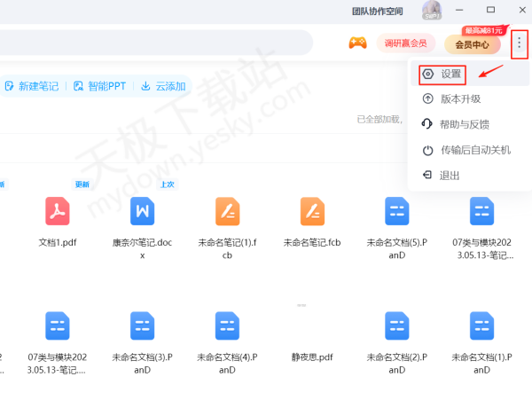Select the 康奈尔笔记.docx Word file icon
The image size is (532, 408).
coord(142,211)
